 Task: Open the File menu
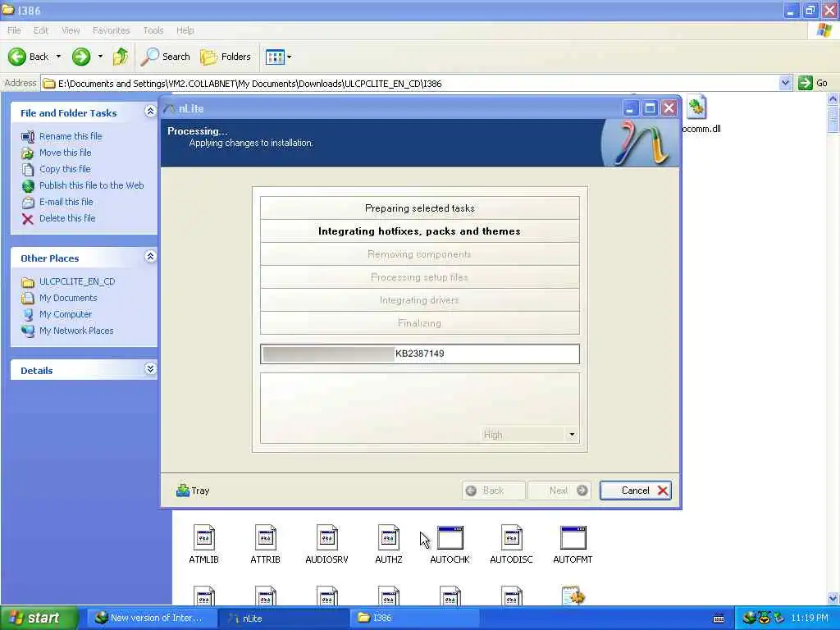point(14,30)
